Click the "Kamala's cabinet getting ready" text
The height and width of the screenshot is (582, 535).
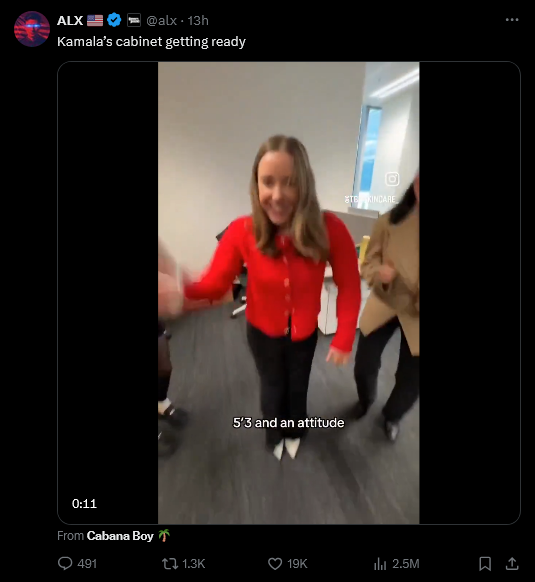(x=151, y=42)
